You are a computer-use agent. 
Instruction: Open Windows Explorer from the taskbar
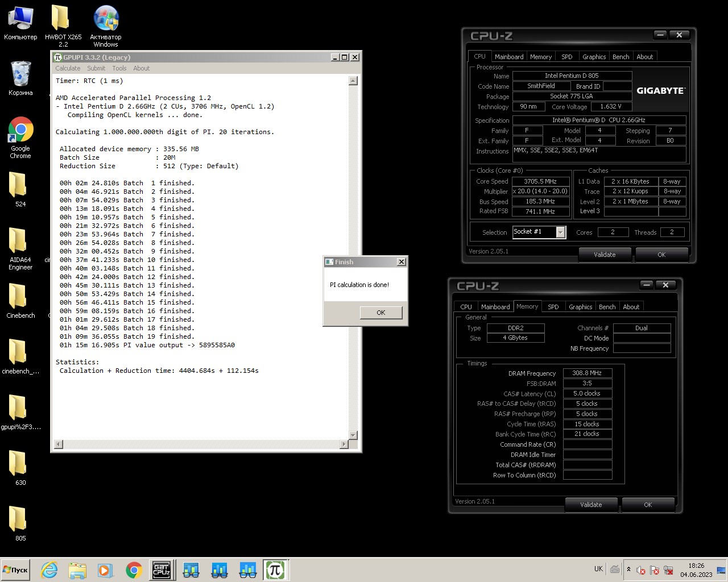click(77, 569)
